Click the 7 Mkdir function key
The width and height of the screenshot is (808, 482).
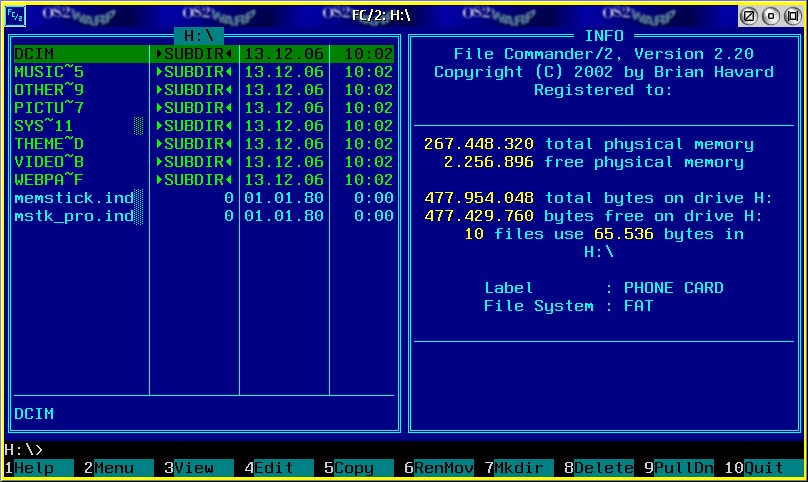[x=518, y=468]
